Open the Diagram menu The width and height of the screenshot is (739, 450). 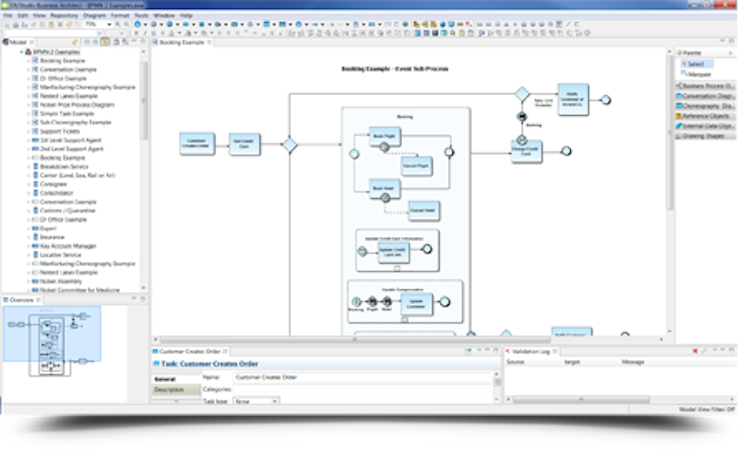(x=95, y=16)
